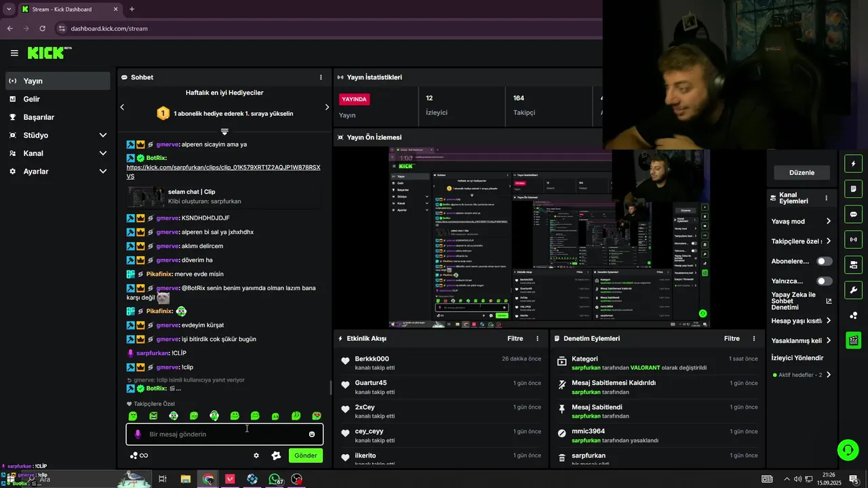Open the selam chat clip preview card
Image resolution: width=868 pixels, height=488 pixels.
point(224,197)
